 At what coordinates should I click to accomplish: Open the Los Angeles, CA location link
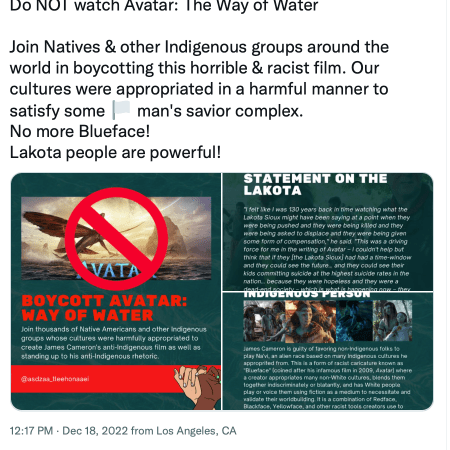[x=196, y=431]
